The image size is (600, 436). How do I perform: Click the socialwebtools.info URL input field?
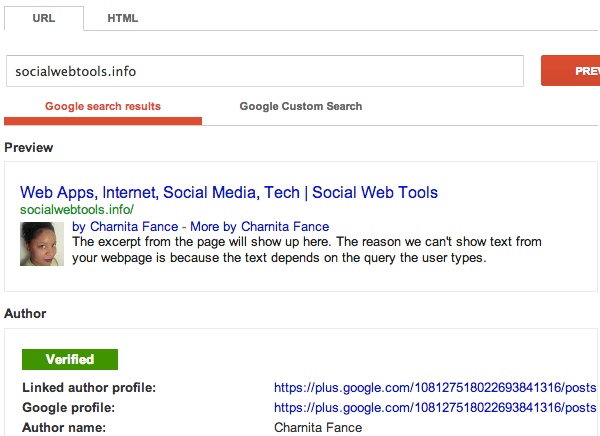[x=264, y=72]
